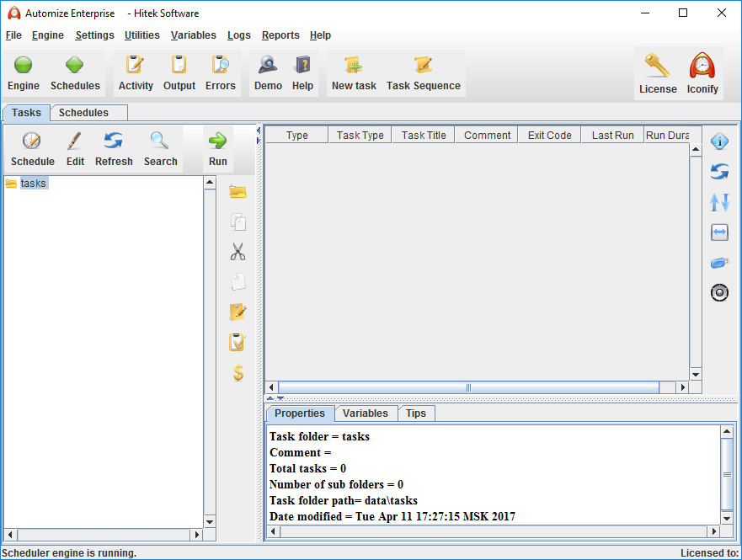
Task: Click the task table scroll up arrow
Action: (x=695, y=149)
